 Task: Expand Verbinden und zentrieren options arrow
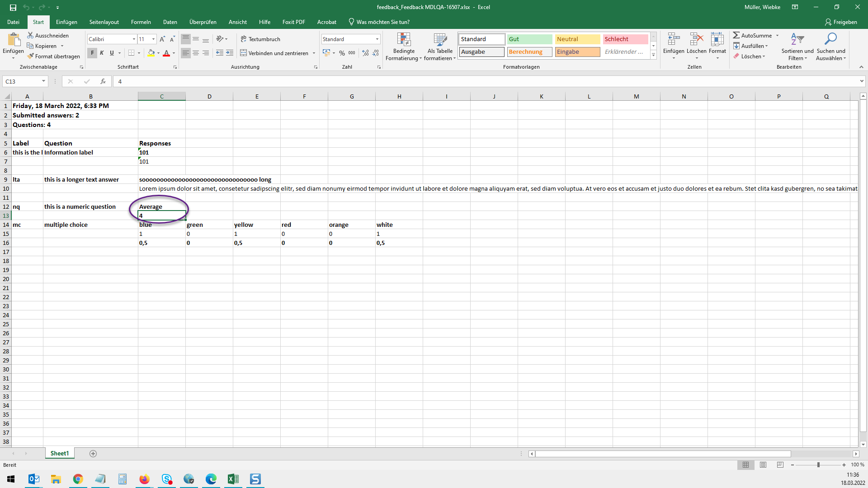tap(314, 53)
